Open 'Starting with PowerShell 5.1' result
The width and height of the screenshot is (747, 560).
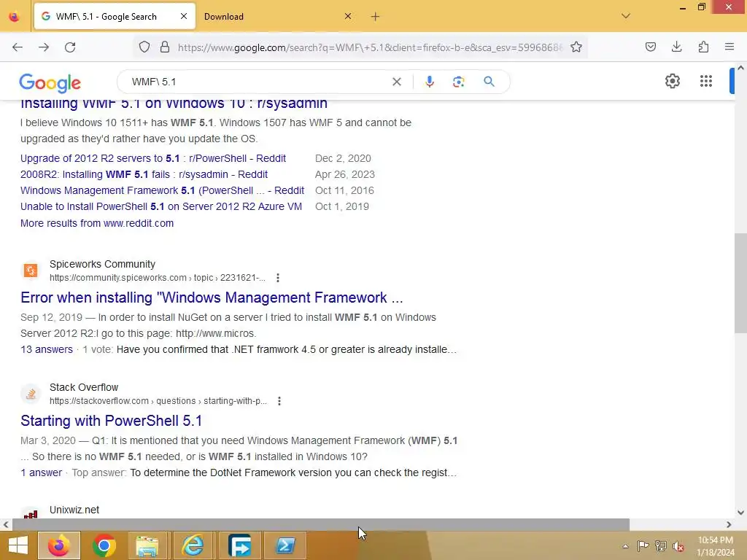point(111,421)
